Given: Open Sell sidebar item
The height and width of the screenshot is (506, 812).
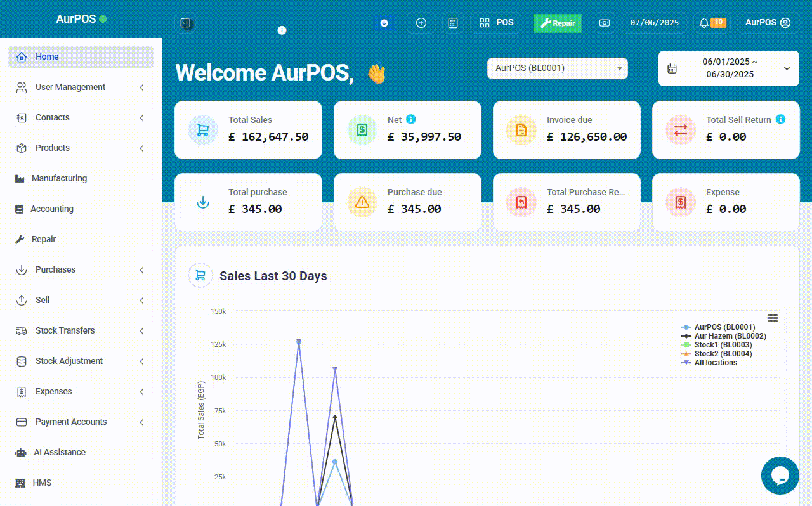Looking at the screenshot, I should [81, 300].
